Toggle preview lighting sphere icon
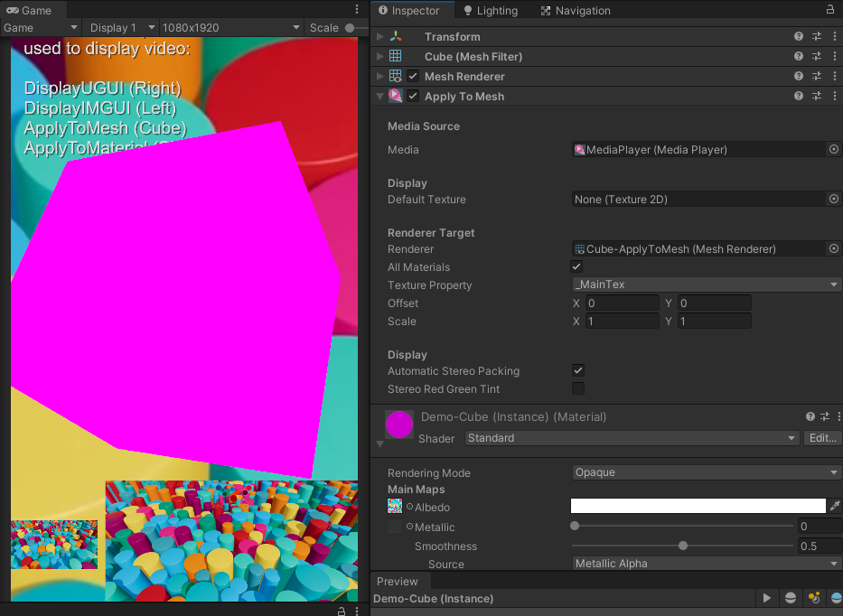Image resolution: width=843 pixels, height=616 pixels. click(x=789, y=598)
